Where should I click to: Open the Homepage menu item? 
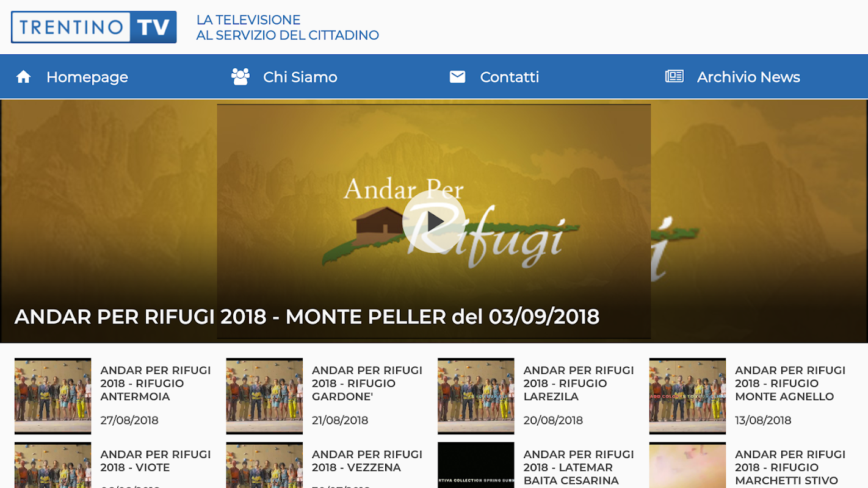tap(87, 77)
